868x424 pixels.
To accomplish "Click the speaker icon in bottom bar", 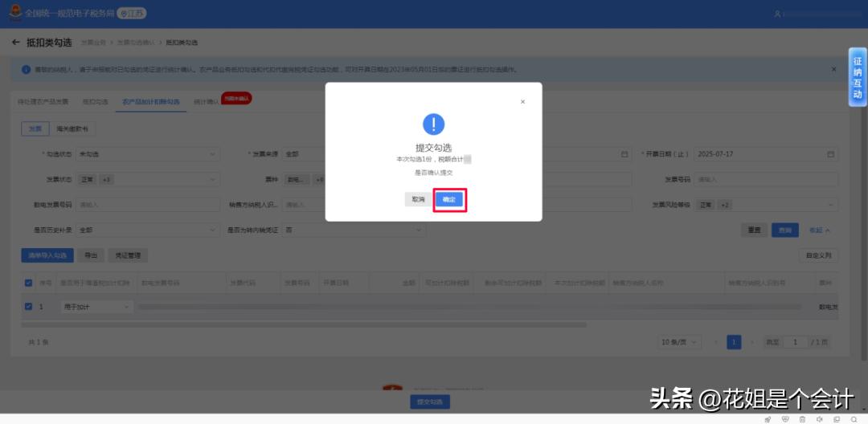I will (819, 419).
